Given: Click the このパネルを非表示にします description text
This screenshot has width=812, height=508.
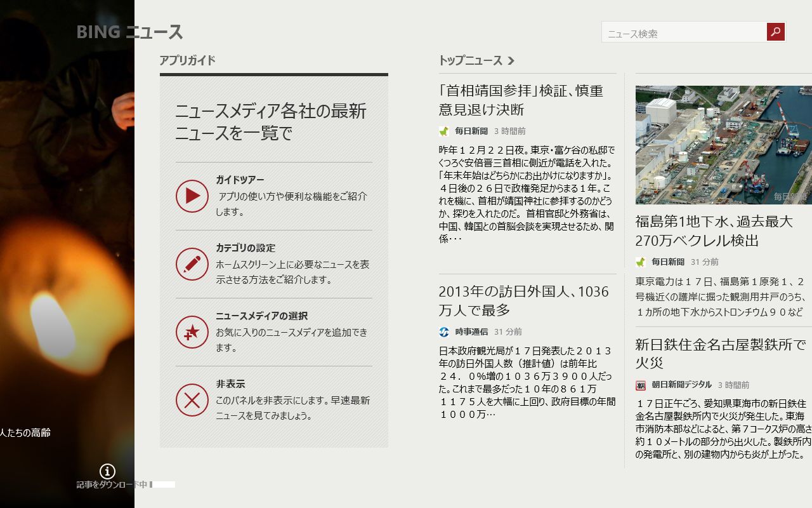Looking at the screenshot, I should point(292,408).
